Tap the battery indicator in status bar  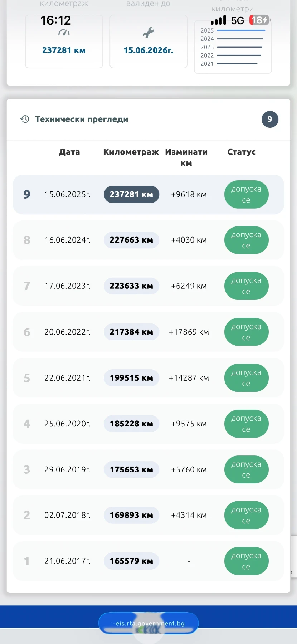[x=259, y=20]
